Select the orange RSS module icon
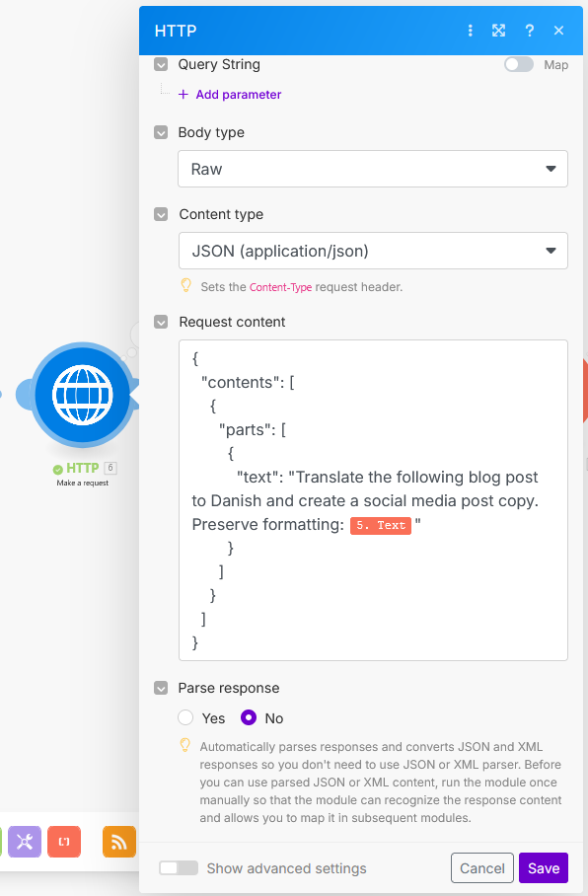The image size is (588, 896). pos(118,842)
